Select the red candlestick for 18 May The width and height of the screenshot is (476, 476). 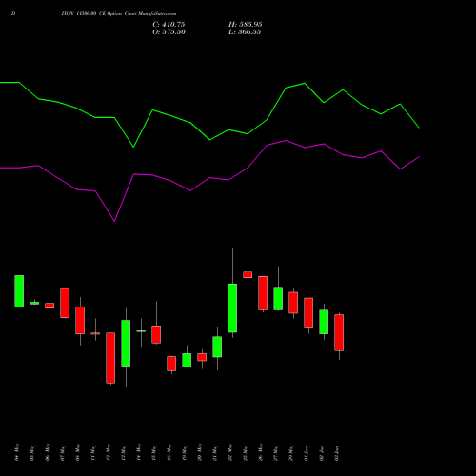point(171,364)
